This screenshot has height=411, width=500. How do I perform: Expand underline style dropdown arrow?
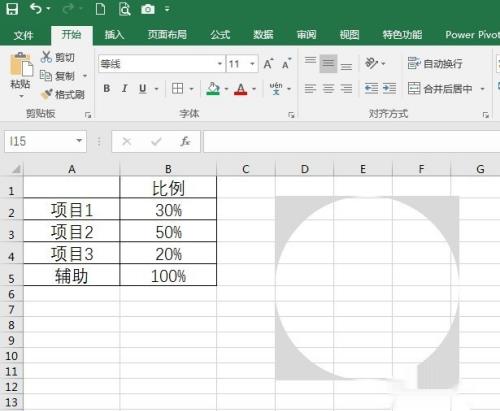156,89
